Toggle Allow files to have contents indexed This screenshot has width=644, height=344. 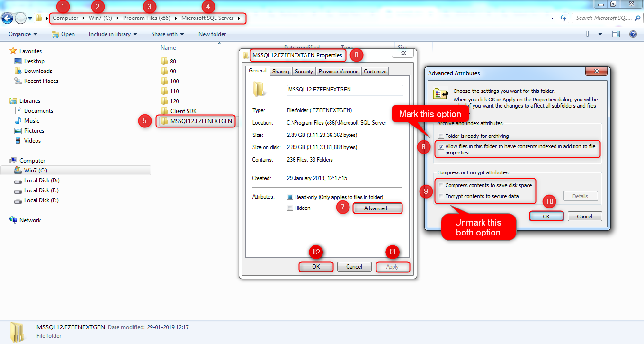[441, 147]
